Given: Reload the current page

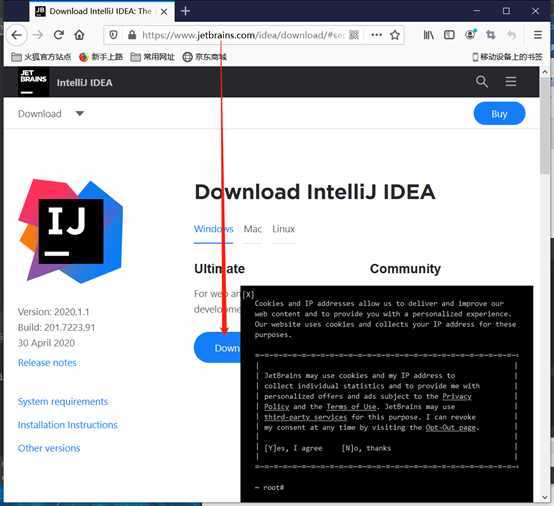Looking at the screenshot, I should 59,35.
